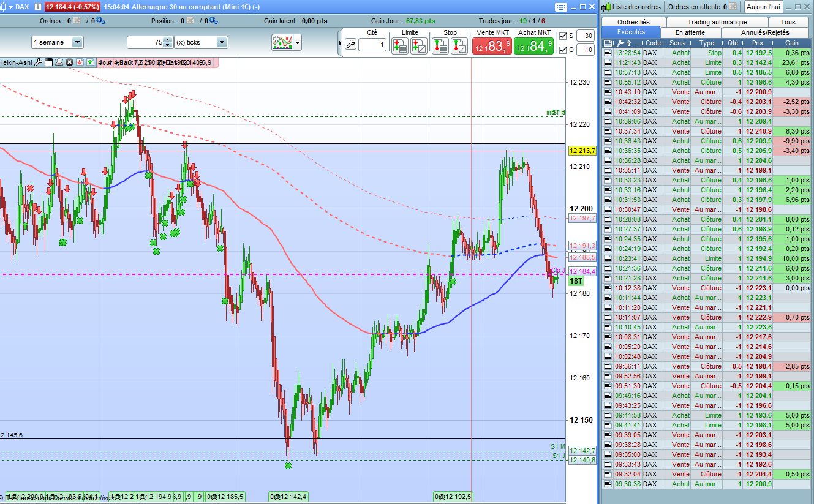Open details icon for the 11:21:43 order
Viewport: 814px width, 504px height.
pyautogui.click(x=608, y=62)
